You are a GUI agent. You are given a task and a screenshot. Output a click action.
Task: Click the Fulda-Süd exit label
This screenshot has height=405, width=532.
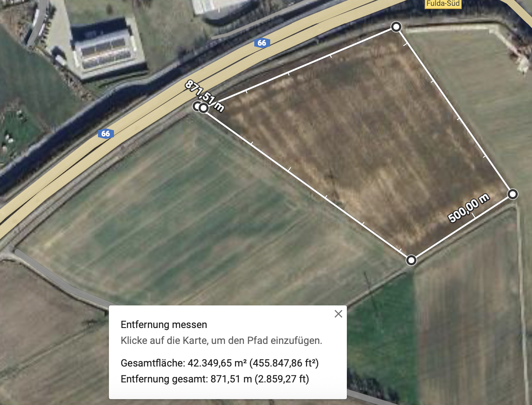click(x=443, y=4)
